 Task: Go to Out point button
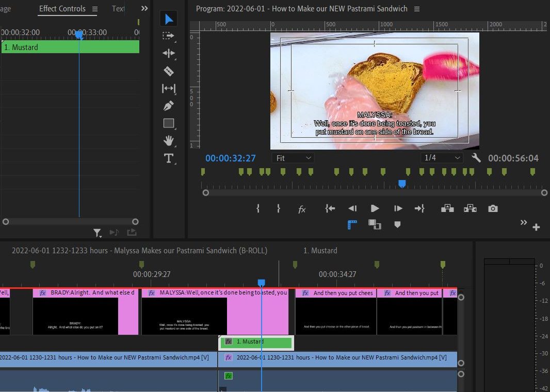(x=419, y=208)
